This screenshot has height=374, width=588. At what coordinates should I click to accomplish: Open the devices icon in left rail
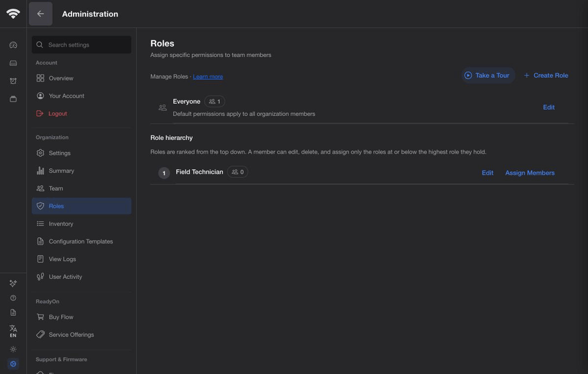point(13,63)
